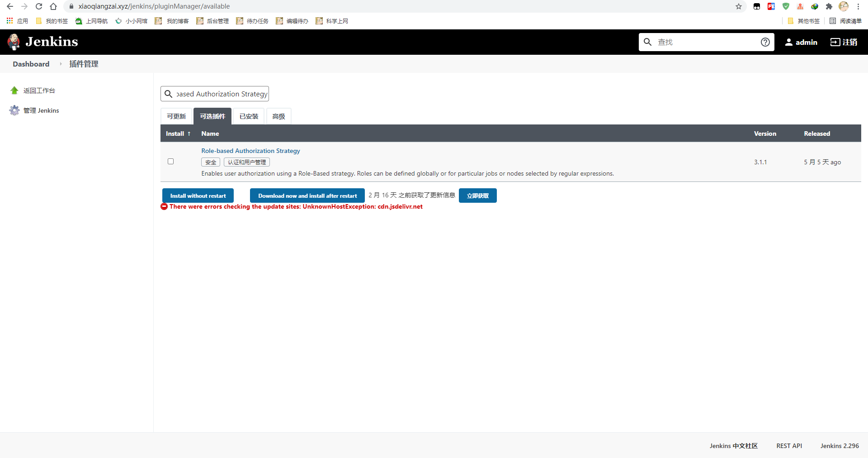Sort by the Version column header
The image size is (868, 458).
[x=765, y=134]
